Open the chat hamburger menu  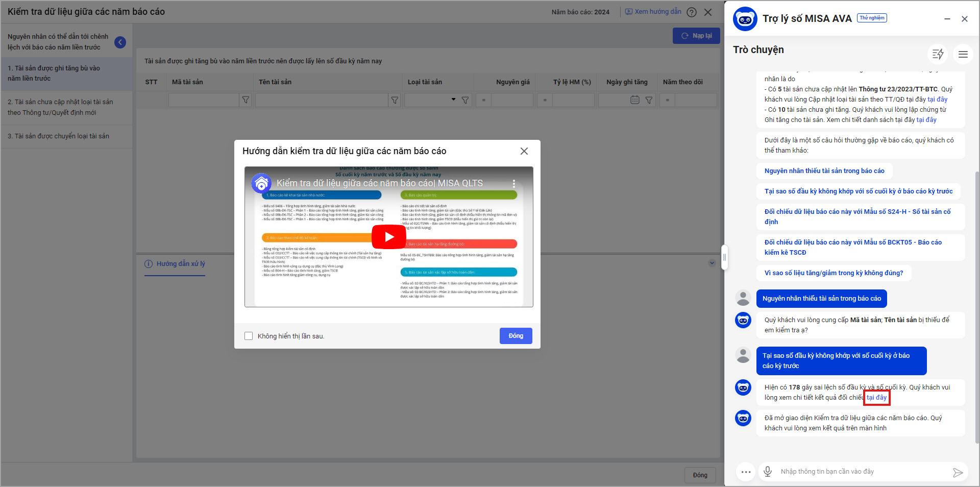pos(963,54)
